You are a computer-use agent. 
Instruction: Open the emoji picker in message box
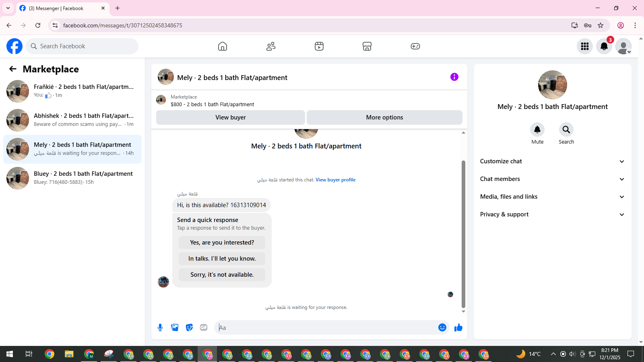click(442, 327)
